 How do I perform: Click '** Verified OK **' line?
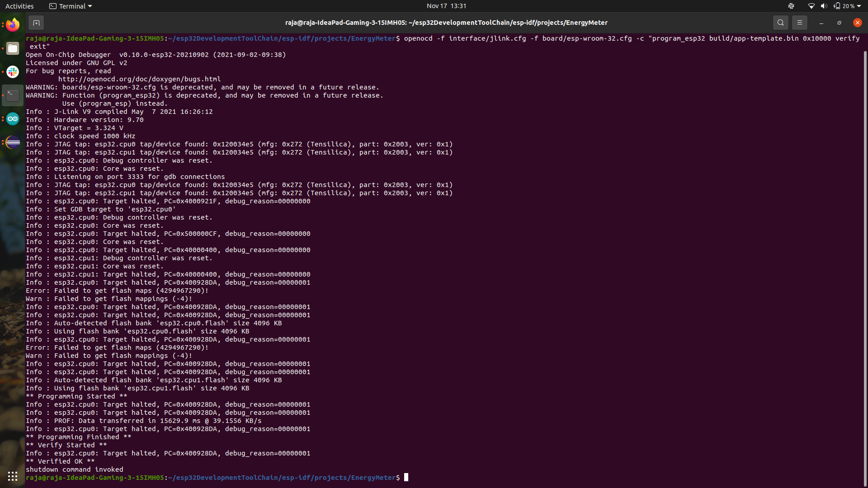[60, 461]
